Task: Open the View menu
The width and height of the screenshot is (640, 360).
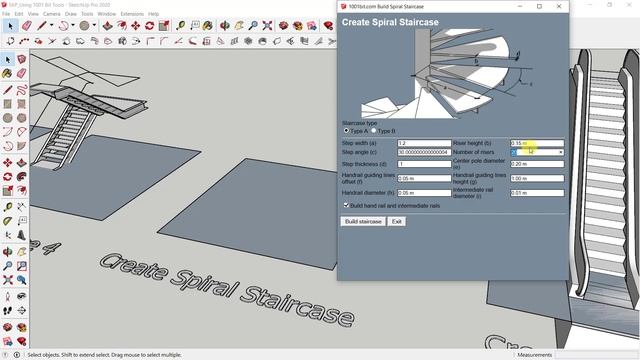Action: (33, 14)
